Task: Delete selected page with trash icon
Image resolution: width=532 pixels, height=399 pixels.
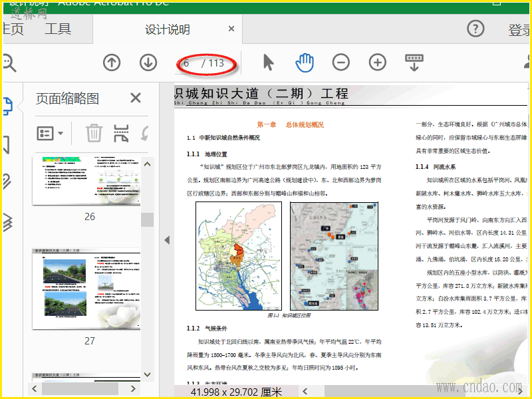Action: (94, 133)
